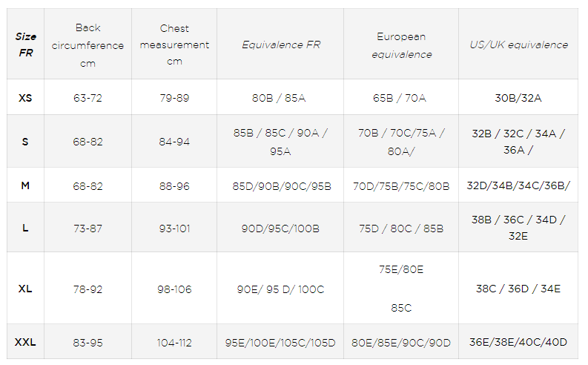588x365 pixels.
Task: Select the Back circumference cm header
Action: [x=87, y=45]
